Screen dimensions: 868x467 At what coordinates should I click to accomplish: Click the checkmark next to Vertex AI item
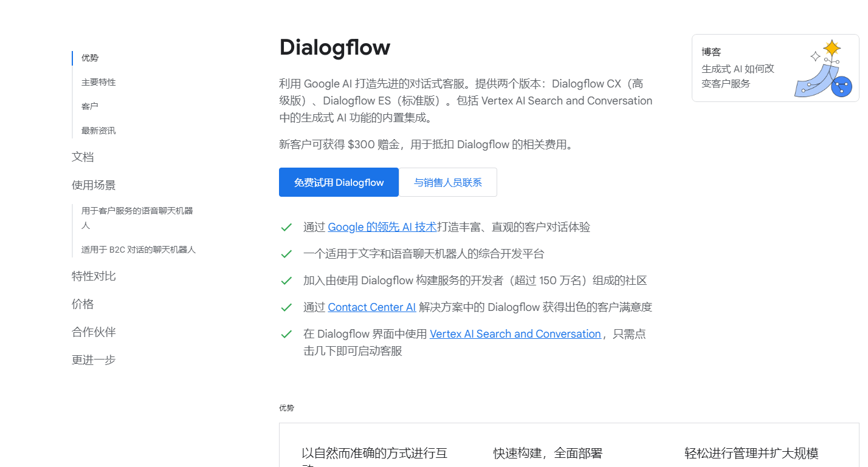tap(286, 333)
